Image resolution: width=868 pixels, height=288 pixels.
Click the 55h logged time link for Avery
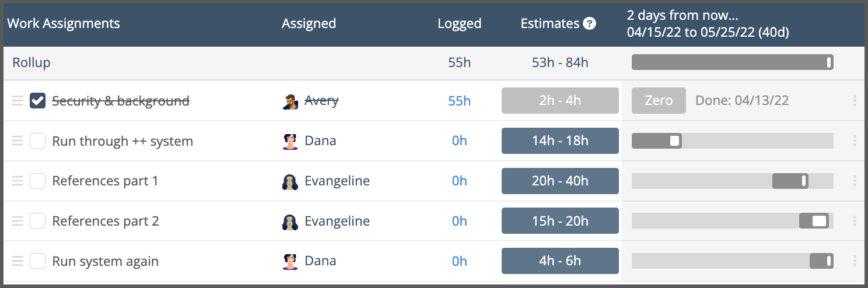459,101
